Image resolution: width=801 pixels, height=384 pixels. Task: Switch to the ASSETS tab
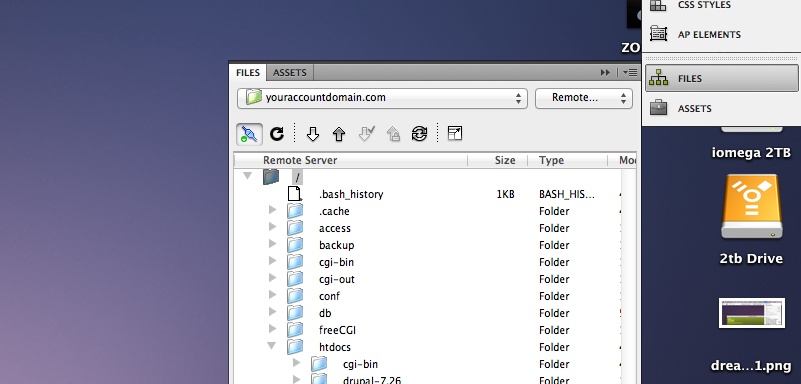(290, 73)
